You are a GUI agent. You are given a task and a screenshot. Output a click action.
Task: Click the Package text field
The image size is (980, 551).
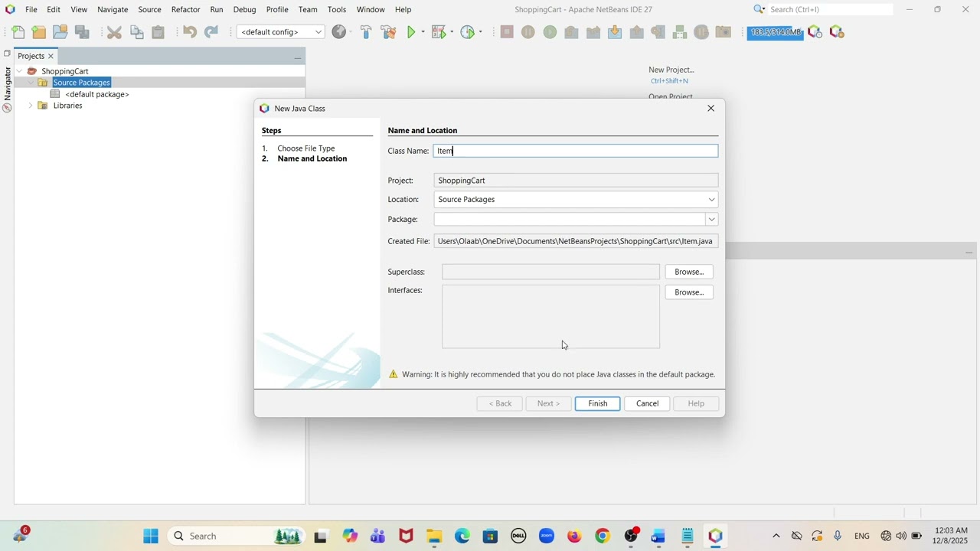pos(570,220)
